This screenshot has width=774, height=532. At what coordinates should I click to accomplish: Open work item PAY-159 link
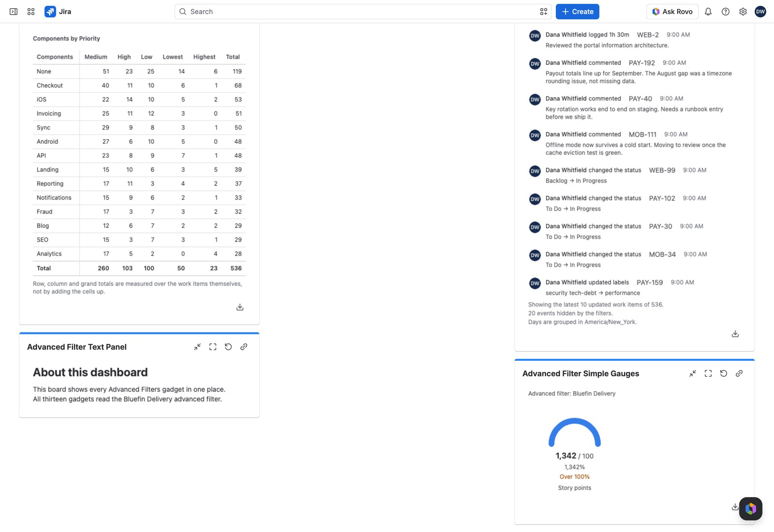650,282
